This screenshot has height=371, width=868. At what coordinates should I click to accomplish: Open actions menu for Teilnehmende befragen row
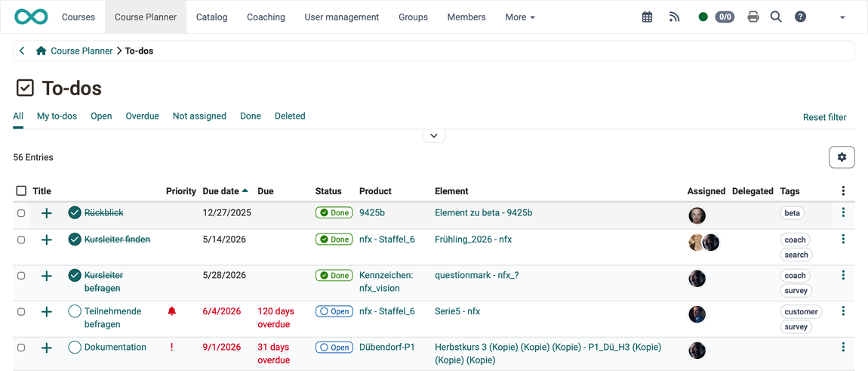tap(843, 311)
